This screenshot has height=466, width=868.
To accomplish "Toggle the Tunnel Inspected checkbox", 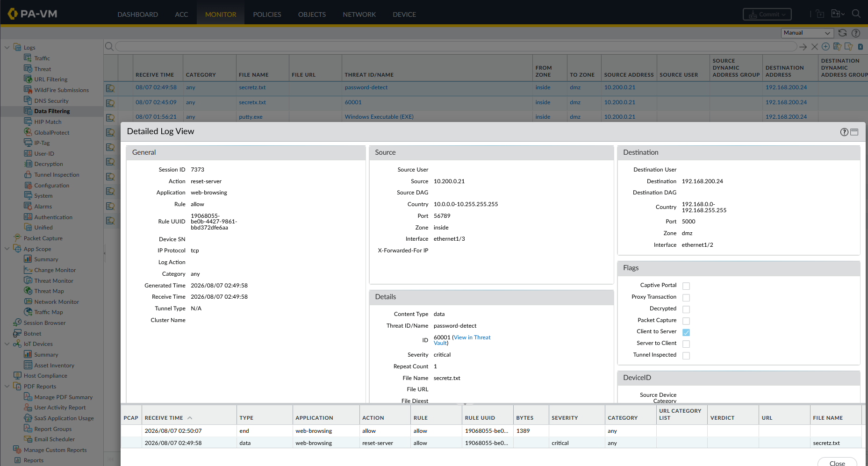I will coord(686,356).
